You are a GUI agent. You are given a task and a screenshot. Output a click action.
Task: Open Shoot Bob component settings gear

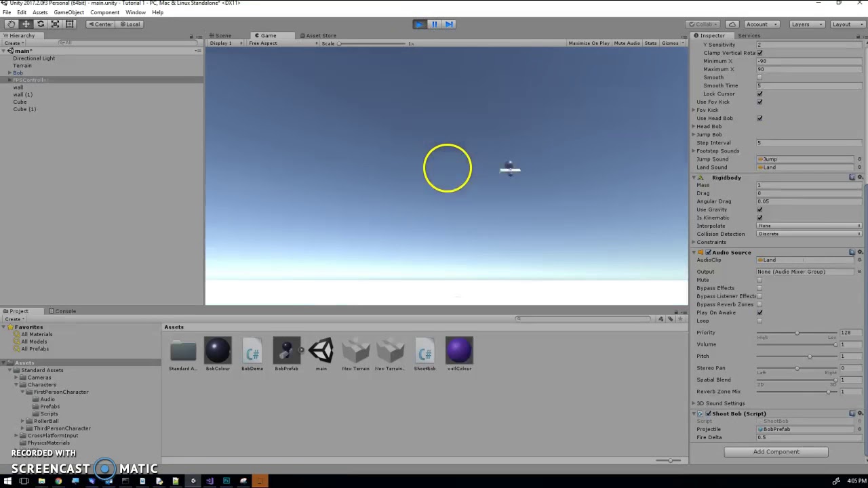(x=859, y=413)
